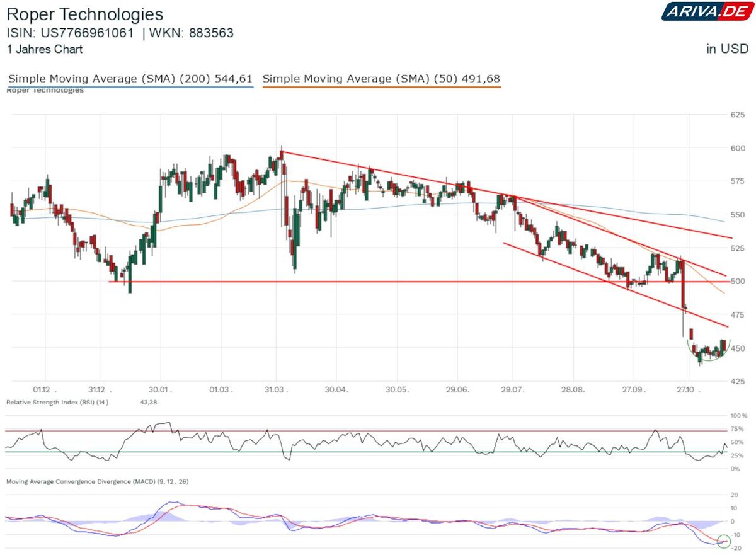Click the 31.03. date axis label
Viewport: 756px width, 555px height.
point(277,390)
